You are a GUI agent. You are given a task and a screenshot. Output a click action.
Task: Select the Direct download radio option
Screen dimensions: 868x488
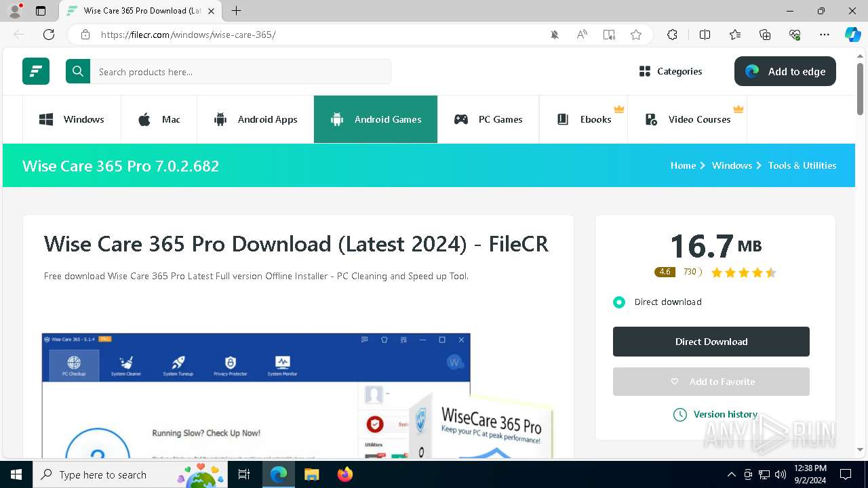tap(619, 302)
